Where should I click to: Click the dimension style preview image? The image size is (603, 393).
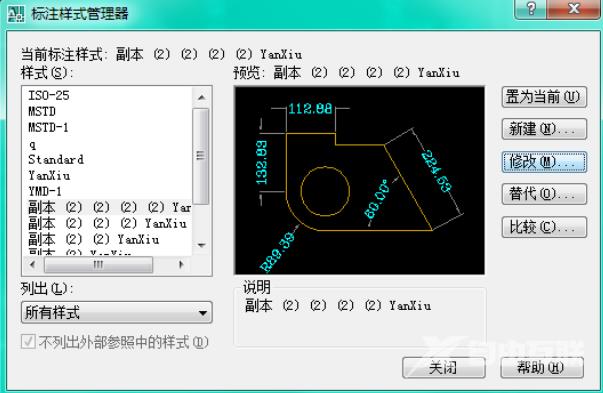359,180
